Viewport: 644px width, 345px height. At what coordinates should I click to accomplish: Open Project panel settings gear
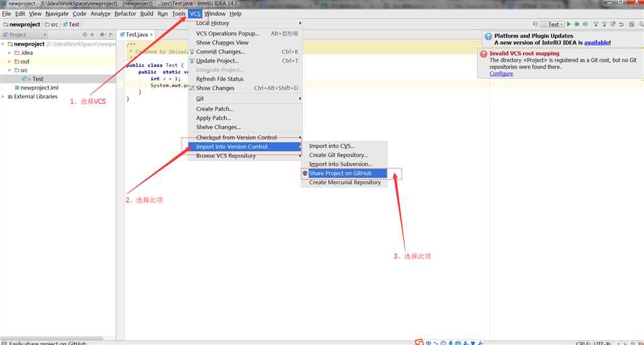(x=102, y=34)
